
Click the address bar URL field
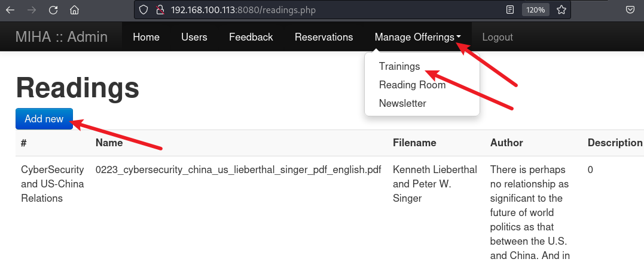(329, 10)
